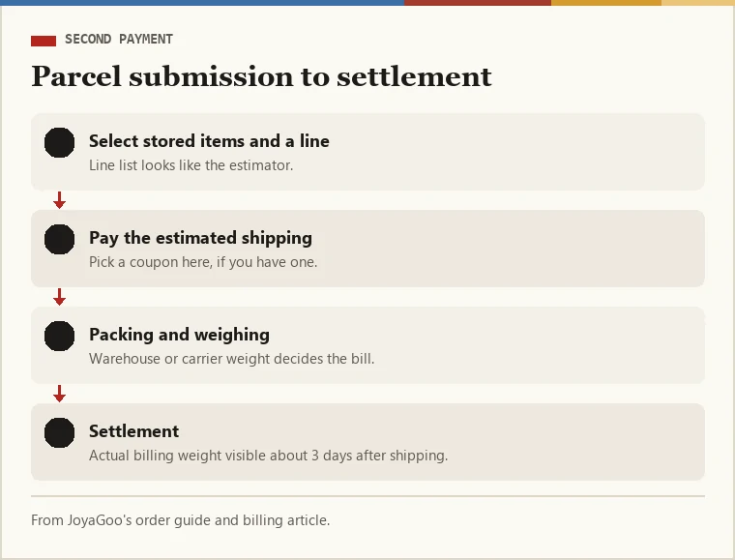735x560 pixels.
Task: Click the black circle beside Select stored items
Action: [x=60, y=142]
